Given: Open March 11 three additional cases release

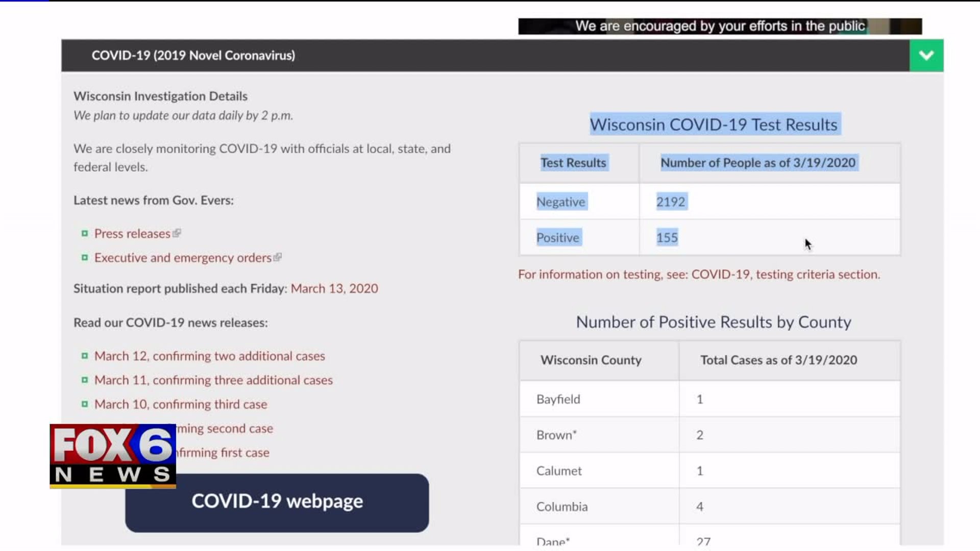Looking at the screenshot, I should pyautogui.click(x=213, y=380).
